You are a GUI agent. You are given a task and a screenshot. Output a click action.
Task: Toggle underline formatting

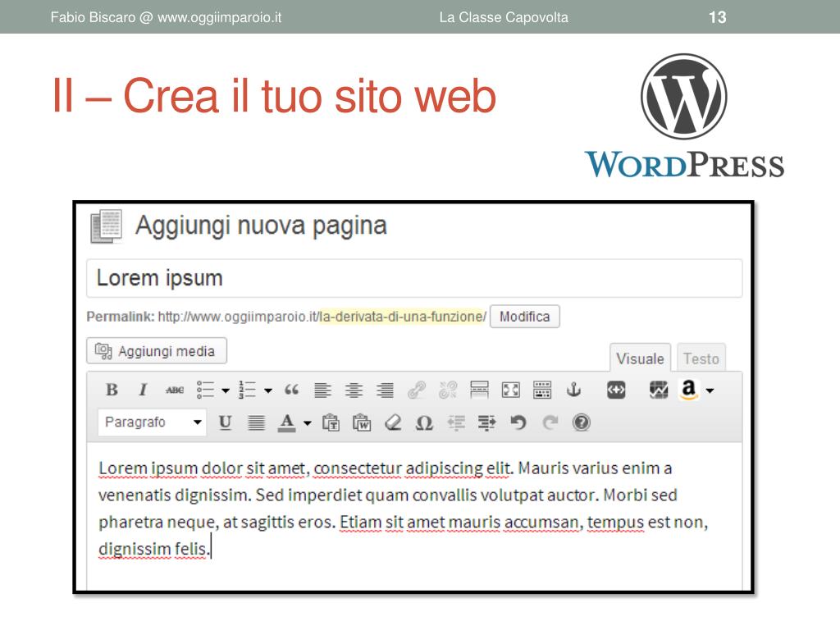[x=225, y=422]
